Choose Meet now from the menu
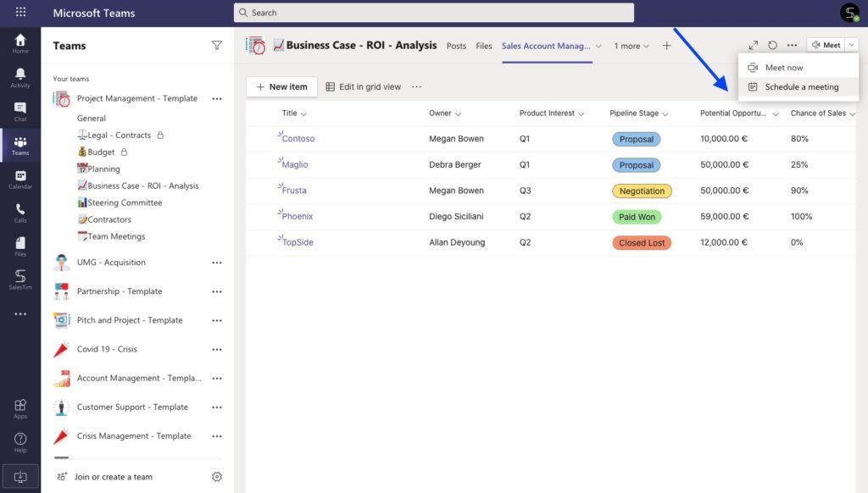Viewport: 868px width, 493px height. pyautogui.click(x=798, y=68)
